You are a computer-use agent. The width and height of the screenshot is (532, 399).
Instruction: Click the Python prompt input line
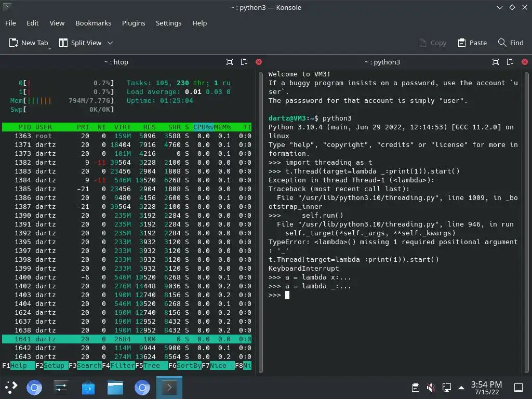[x=394, y=295]
